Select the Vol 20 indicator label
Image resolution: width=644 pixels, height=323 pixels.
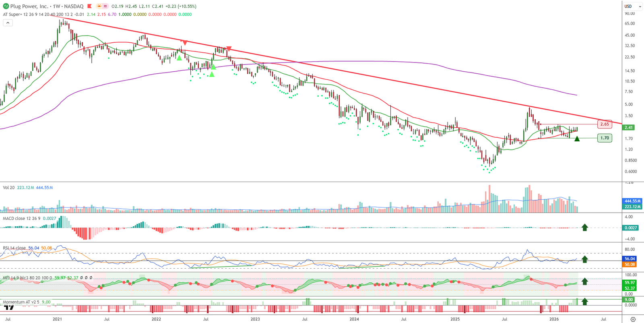[x=9, y=188]
